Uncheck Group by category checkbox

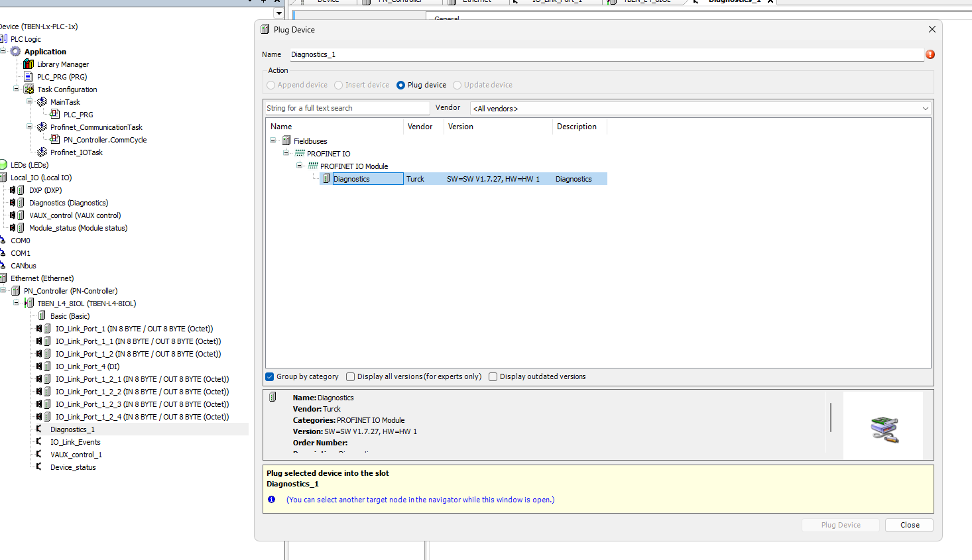(x=270, y=376)
